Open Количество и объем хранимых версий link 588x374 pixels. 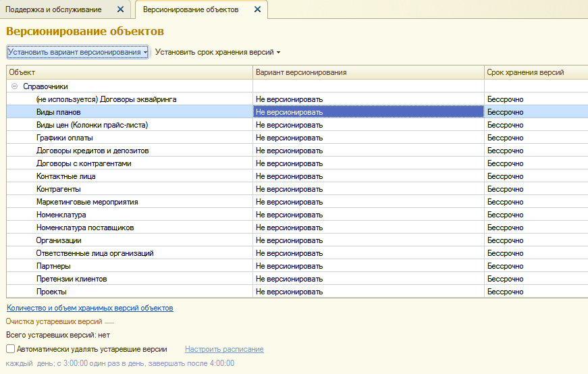[x=90, y=308]
